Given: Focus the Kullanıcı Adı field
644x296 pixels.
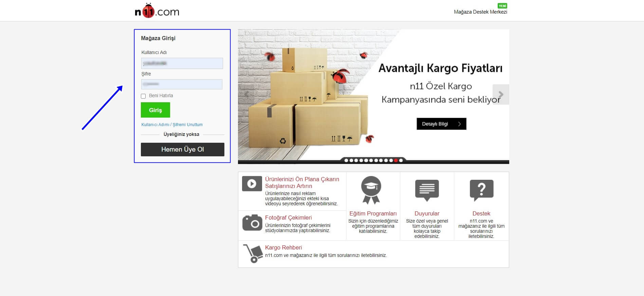Looking at the screenshot, I should click(x=182, y=63).
